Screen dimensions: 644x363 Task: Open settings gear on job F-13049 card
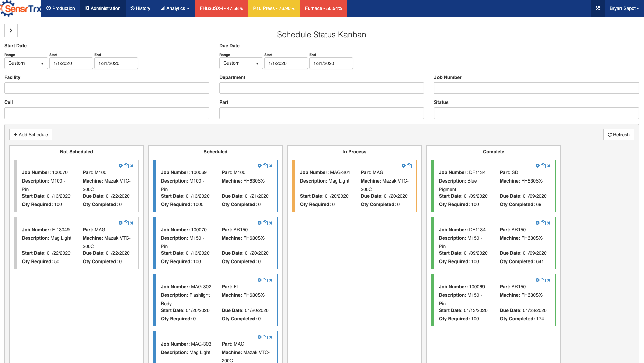pos(121,223)
